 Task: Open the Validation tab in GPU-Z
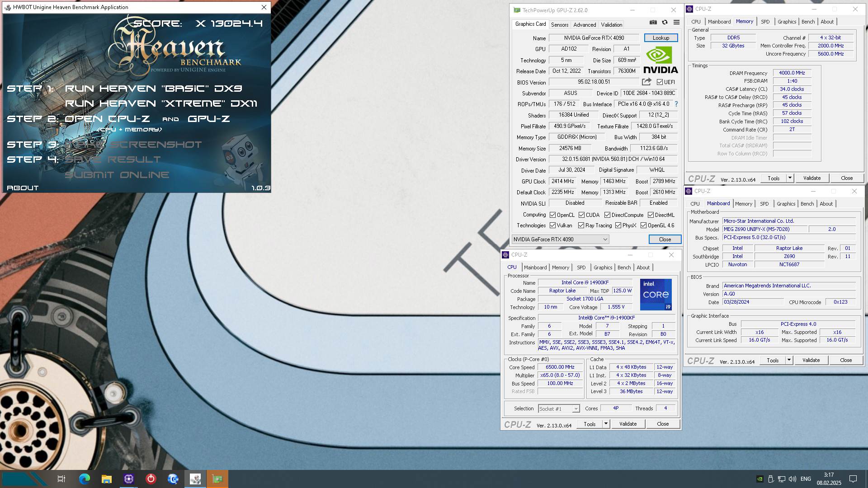point(612,25)
